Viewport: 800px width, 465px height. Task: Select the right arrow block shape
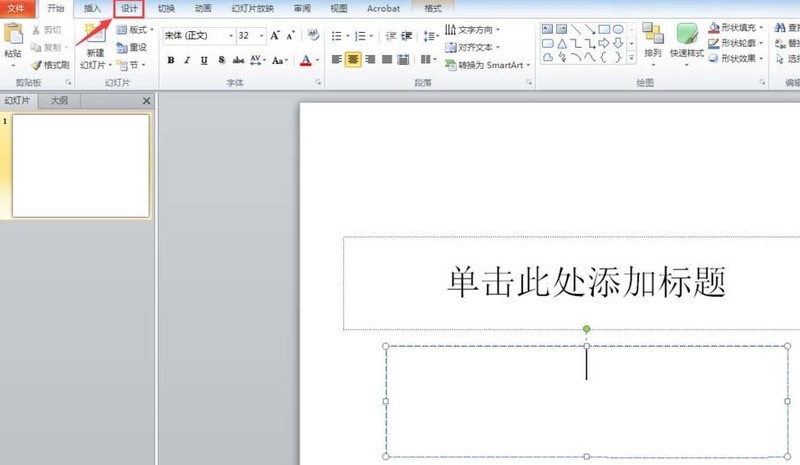604,43
